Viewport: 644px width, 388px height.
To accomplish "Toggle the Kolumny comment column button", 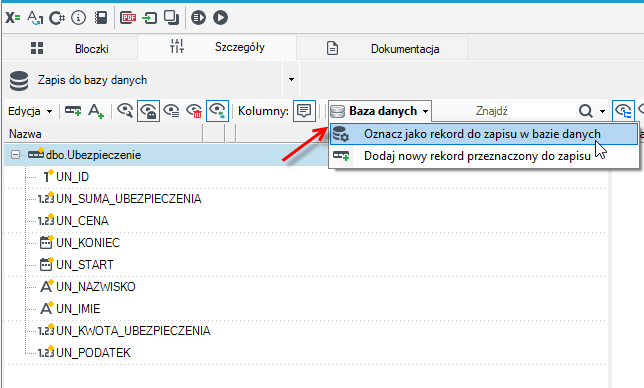I will (x=304, y=111).
